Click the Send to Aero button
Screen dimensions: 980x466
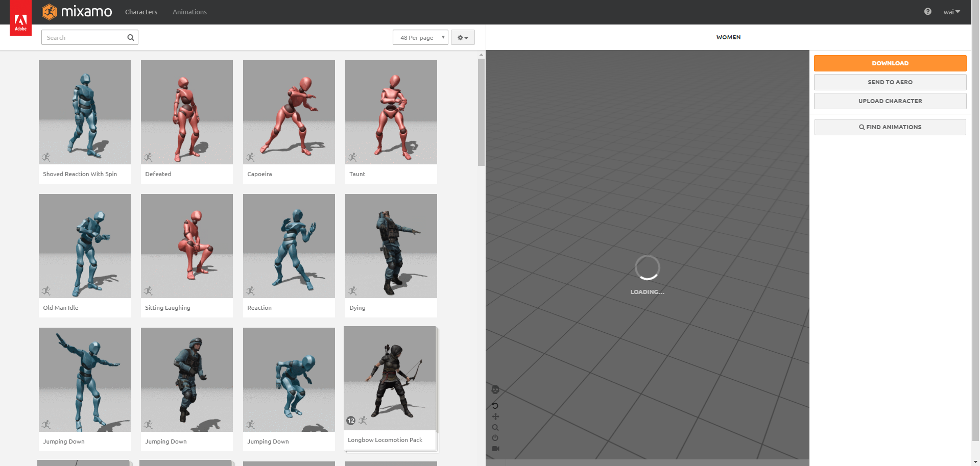point(890,82)
